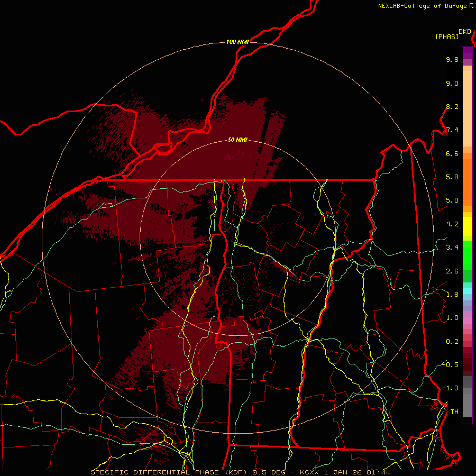Click the purple swatch at top of color bar
Image resolution: width=476 pixels, height=476 pixels.
[x=467, y=53]
